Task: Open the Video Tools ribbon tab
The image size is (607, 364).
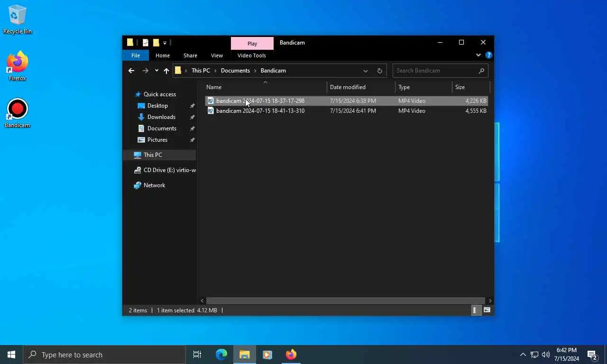Action: [x=252, y=55]
